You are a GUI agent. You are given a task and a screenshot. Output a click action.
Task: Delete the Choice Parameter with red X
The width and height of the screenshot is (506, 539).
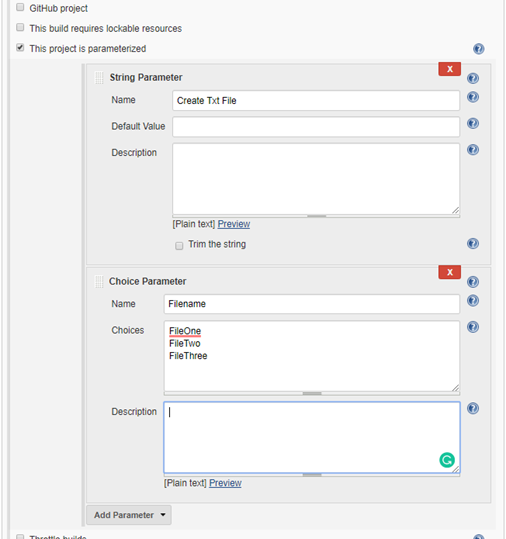pos(450,272)
